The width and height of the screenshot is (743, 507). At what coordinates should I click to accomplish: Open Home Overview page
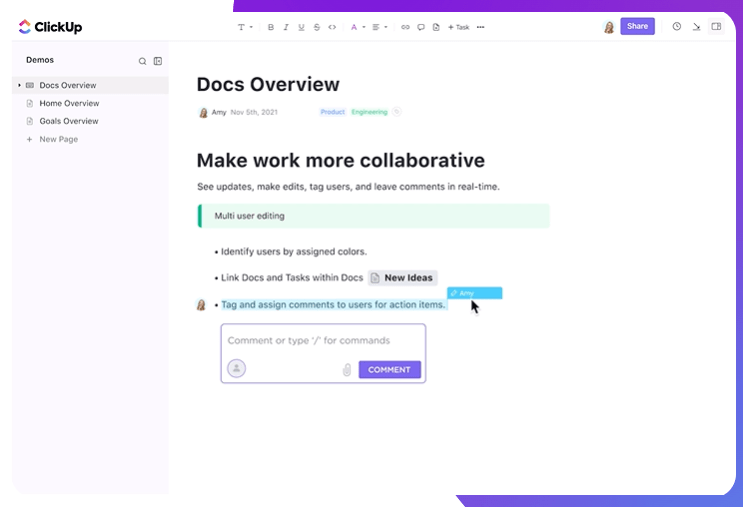click(69, 103)
